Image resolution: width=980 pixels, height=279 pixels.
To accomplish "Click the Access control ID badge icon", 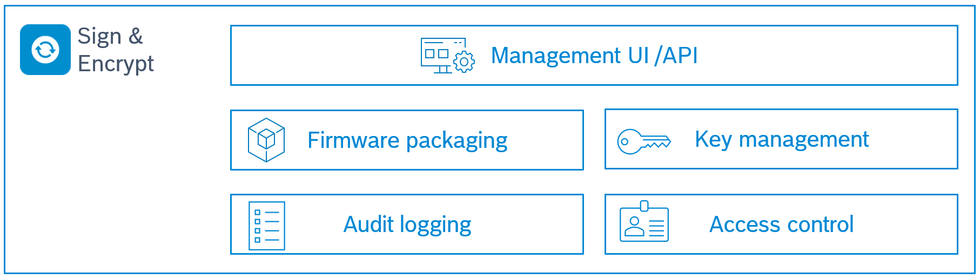I will pos(644,222).
